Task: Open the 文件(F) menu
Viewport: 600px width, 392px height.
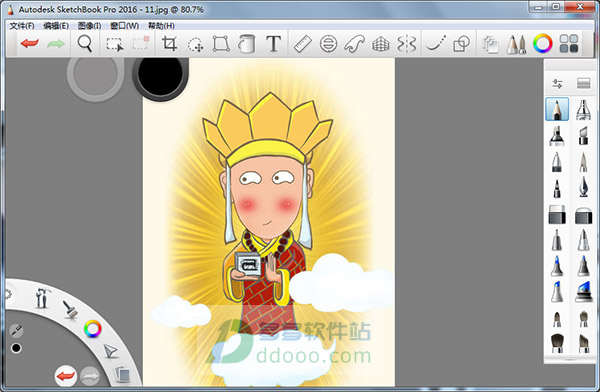Action: [x=22, y=26]
